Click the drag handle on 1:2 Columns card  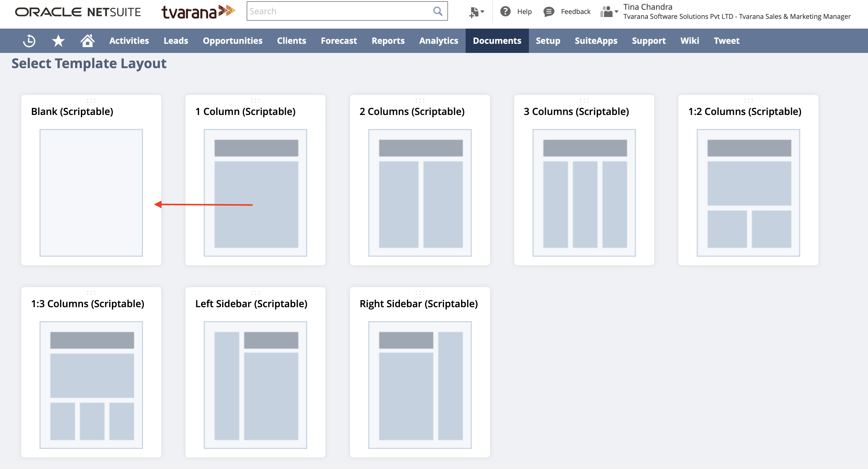[748, 100]
